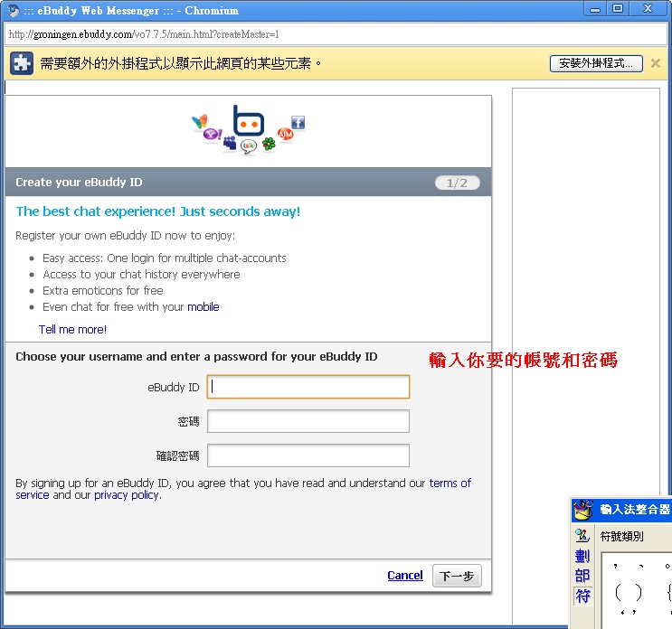Click the plugin puzzle piece icon

point(22,63)
